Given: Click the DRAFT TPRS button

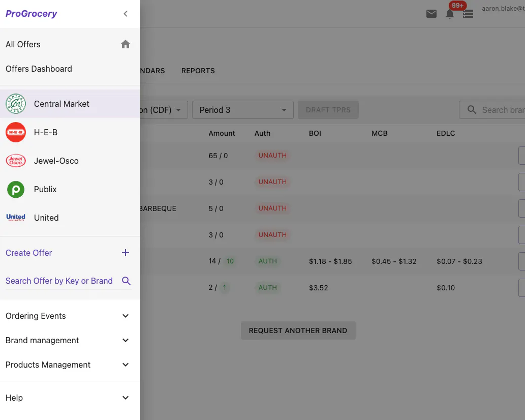Looking at the screenshot, I should tap(328, 110).
